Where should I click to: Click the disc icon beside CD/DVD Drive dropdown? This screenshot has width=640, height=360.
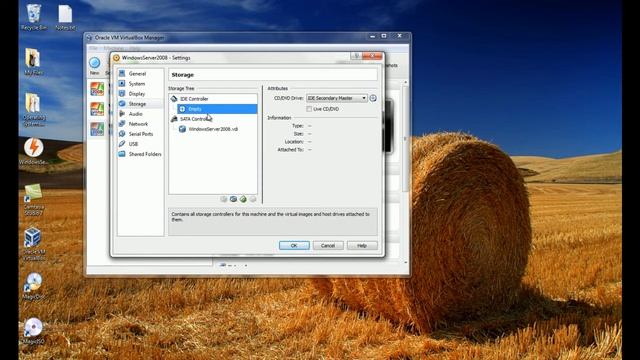[373, 98]
